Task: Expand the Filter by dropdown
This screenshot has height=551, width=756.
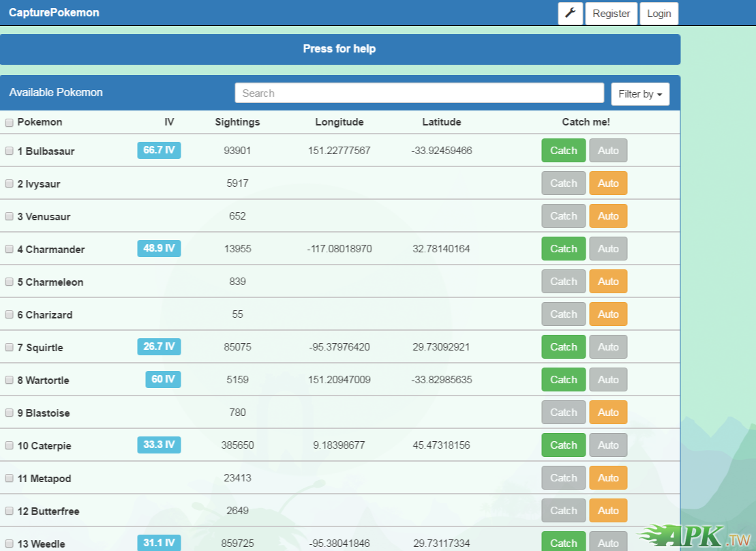Action: point(640,94)
